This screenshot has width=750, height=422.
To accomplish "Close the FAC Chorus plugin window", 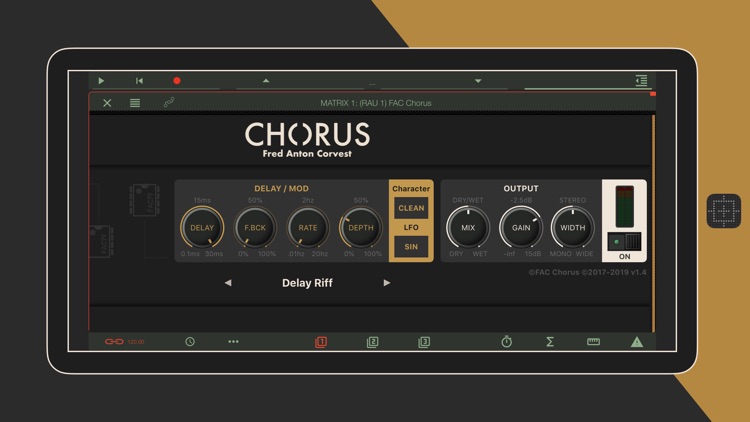I will (x=107, y=103).
